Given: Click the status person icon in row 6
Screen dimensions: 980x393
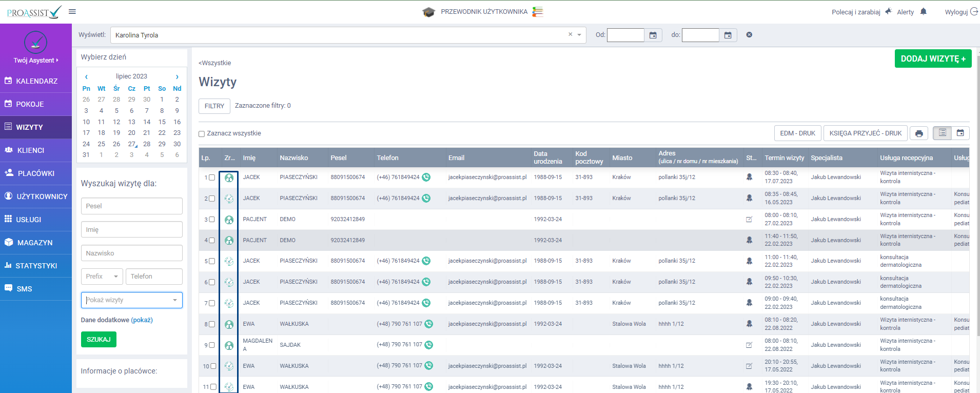Looking at the screenshot, I should click(x=749, y=282).
